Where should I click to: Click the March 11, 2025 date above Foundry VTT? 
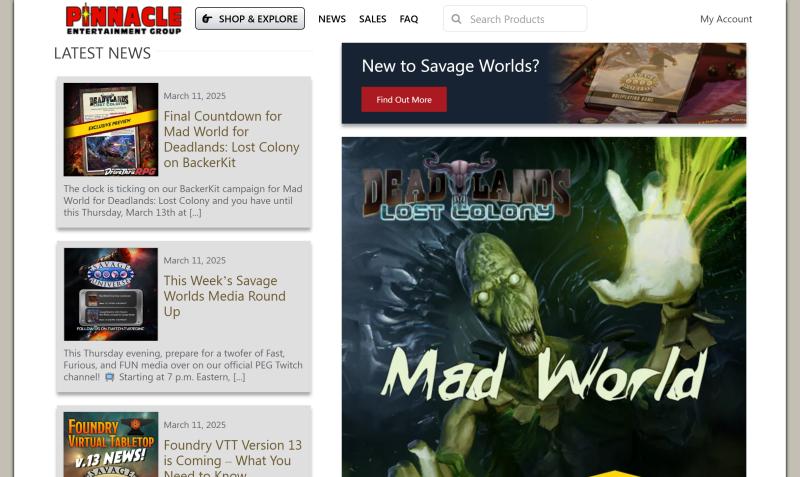click(194, 425)
